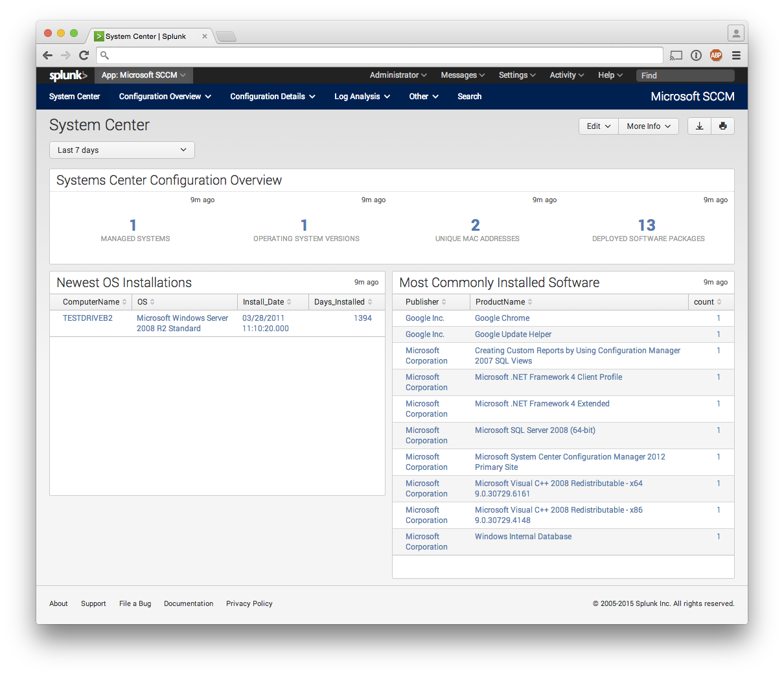Screen dimensions: 784x676
Task: Open Configuration Overview menu
Action: pos(165,97)
